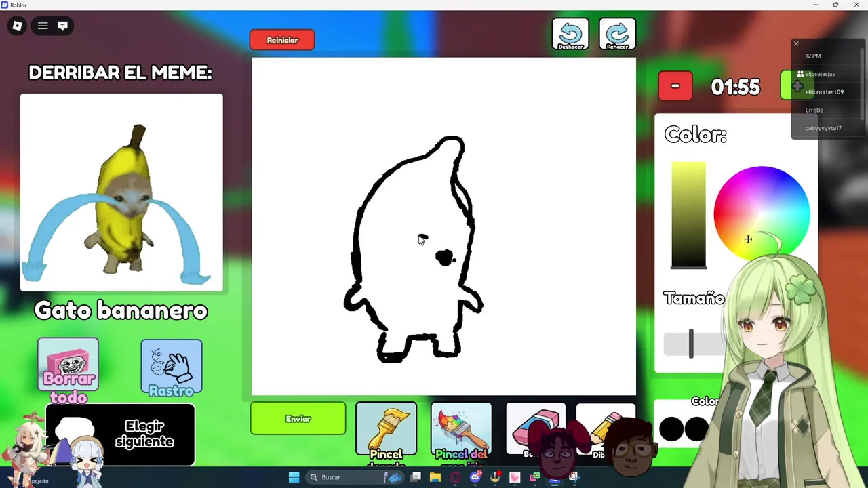Screen dimensions: 868x488
Task: Click the 01:55 countdown timer
Action: (x=736, y=87)
